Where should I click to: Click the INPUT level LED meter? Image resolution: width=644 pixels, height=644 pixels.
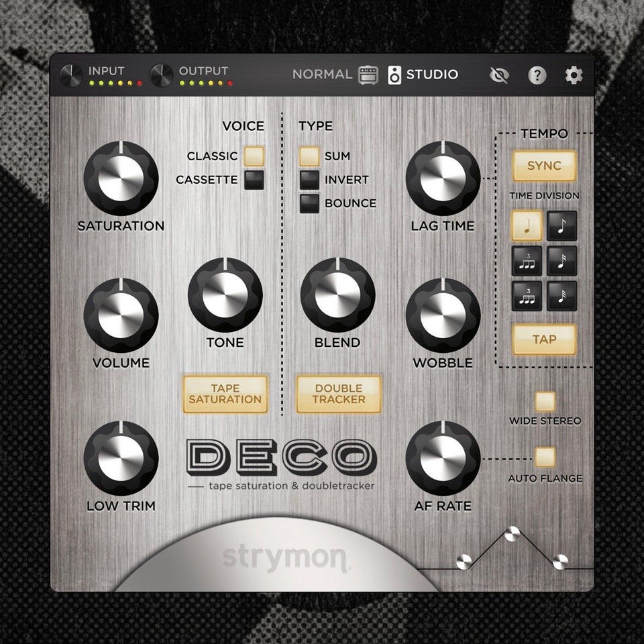(x=115, y=83)
